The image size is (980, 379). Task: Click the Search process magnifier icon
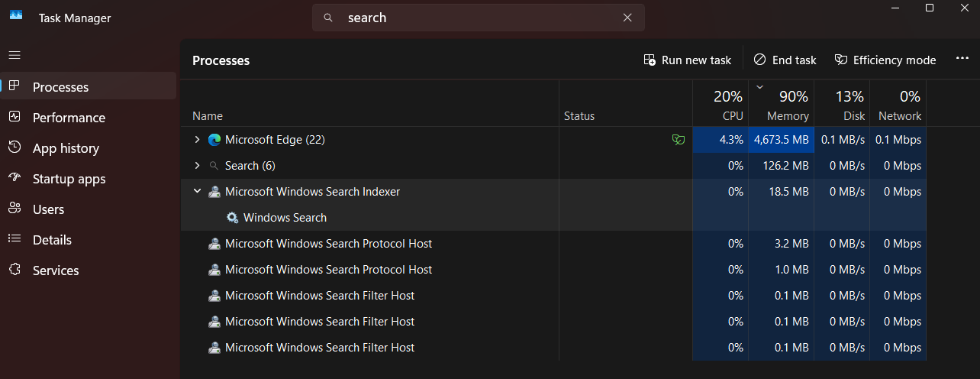[x=214, y=166]
